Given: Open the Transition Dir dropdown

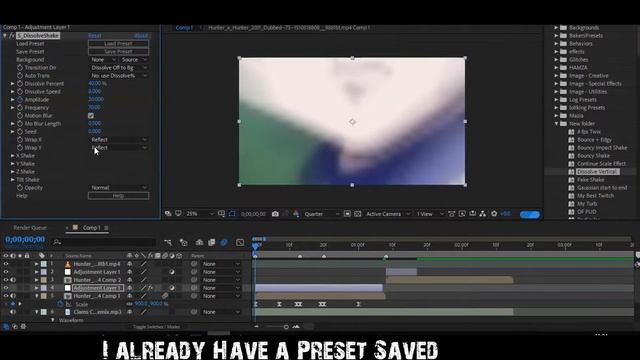Looking at the screenshot, I should pyautogui.click(x=118, y=68).
